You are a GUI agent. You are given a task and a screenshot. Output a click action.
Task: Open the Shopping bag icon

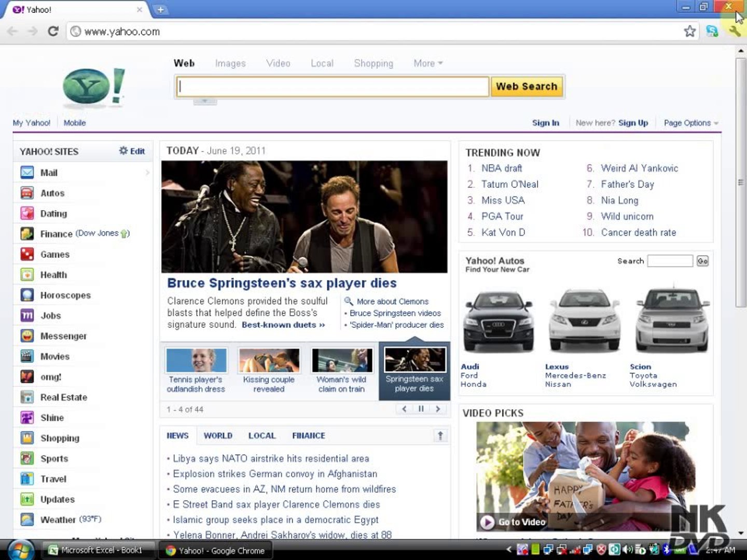pyautogui.click(x=27, y=438)
